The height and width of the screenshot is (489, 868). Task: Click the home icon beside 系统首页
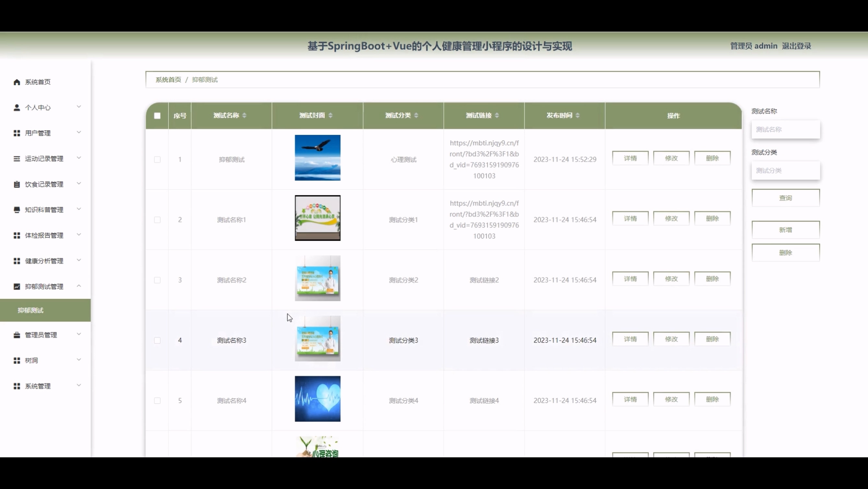click(x=17, y=82)
